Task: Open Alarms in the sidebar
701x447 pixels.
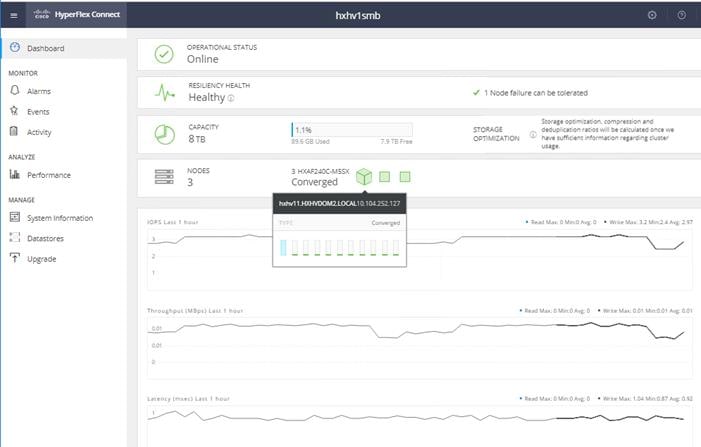Action: pos(63,91)
